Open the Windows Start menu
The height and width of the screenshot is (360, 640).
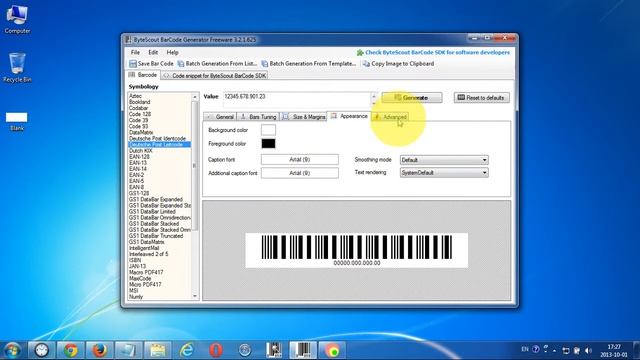[x=12, y=350]
